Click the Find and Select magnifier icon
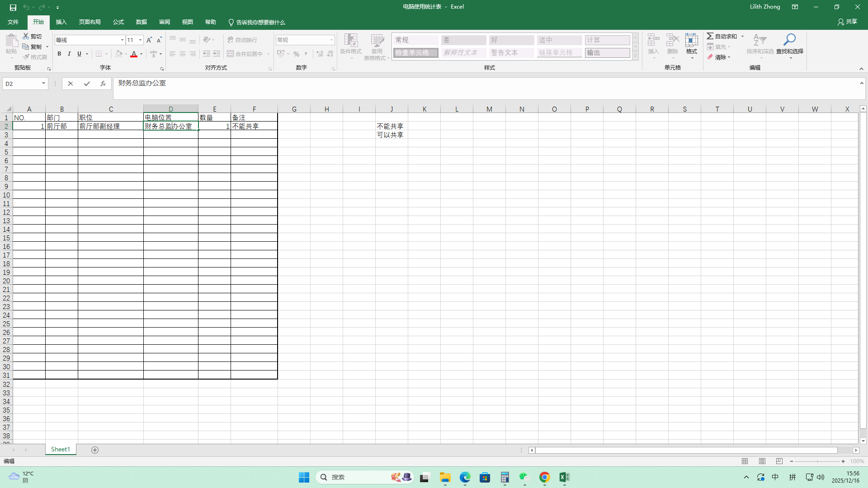 789,40
